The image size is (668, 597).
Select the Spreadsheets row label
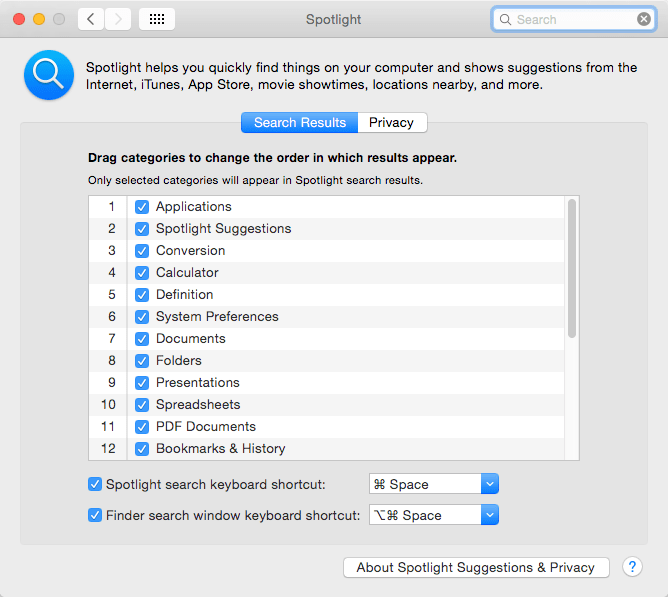tap(198, 405)
